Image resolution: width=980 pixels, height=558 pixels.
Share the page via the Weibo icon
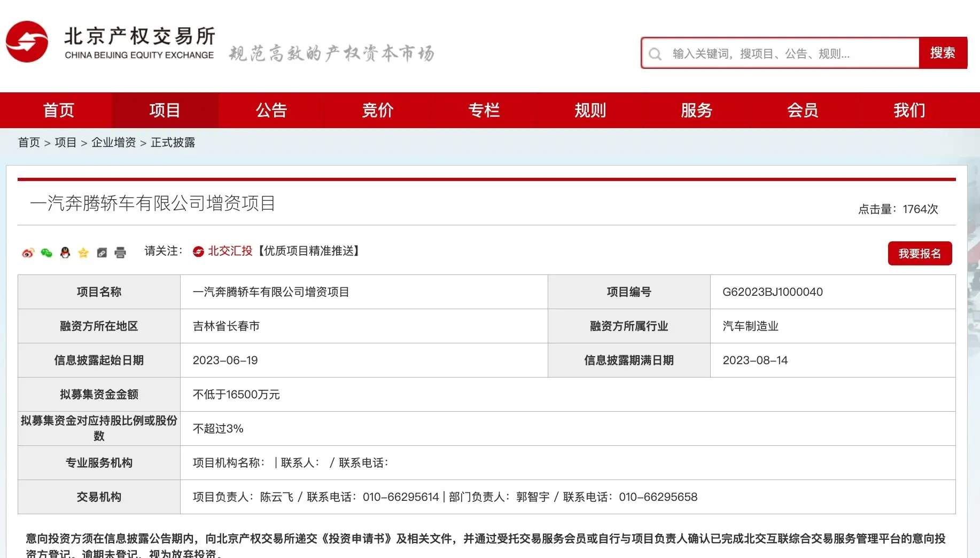coord(28,253)
